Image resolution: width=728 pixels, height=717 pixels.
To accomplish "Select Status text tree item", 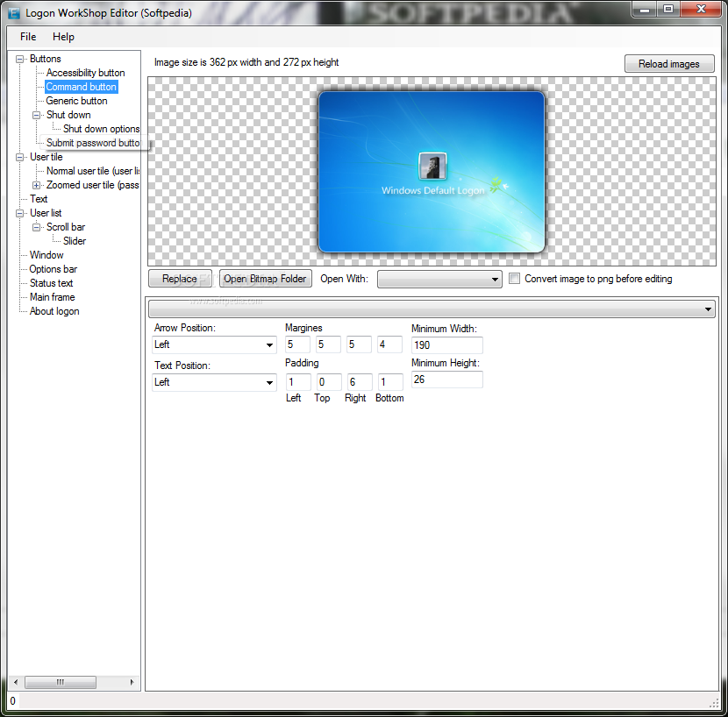I will pos(51,283).
